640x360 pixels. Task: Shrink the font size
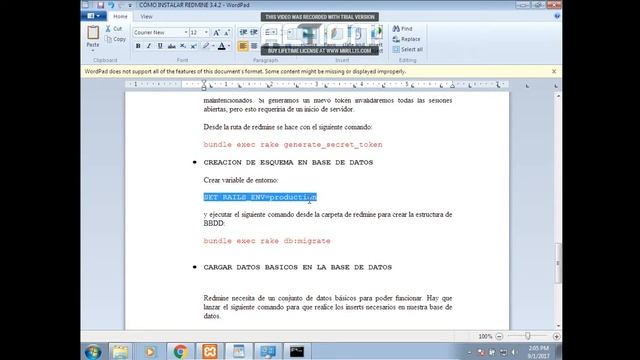point(227,32)
